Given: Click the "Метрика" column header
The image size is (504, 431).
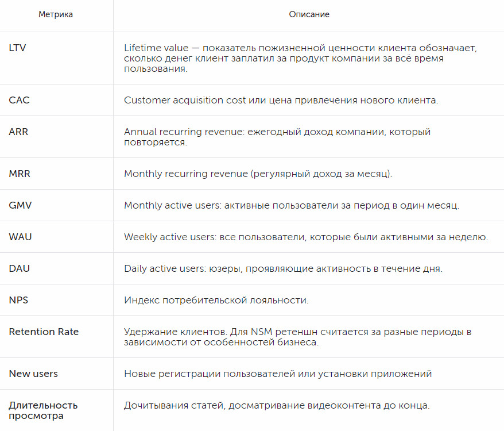Looking at the screenshot, I should pos(56,14).
